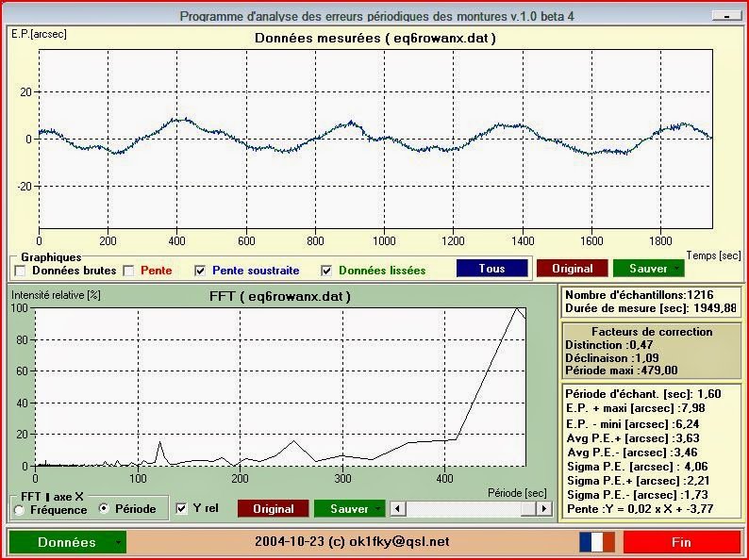Click the French flag language icon
The width and height of the screenshot is (749, 560).
[597, 542]
